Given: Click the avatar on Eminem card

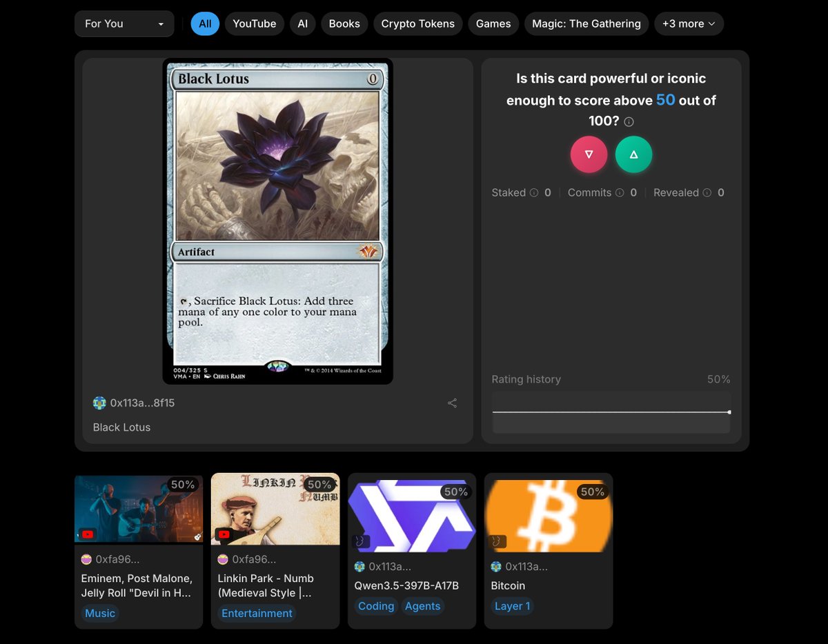Looking at the screenshot, I should click(87, 559).
